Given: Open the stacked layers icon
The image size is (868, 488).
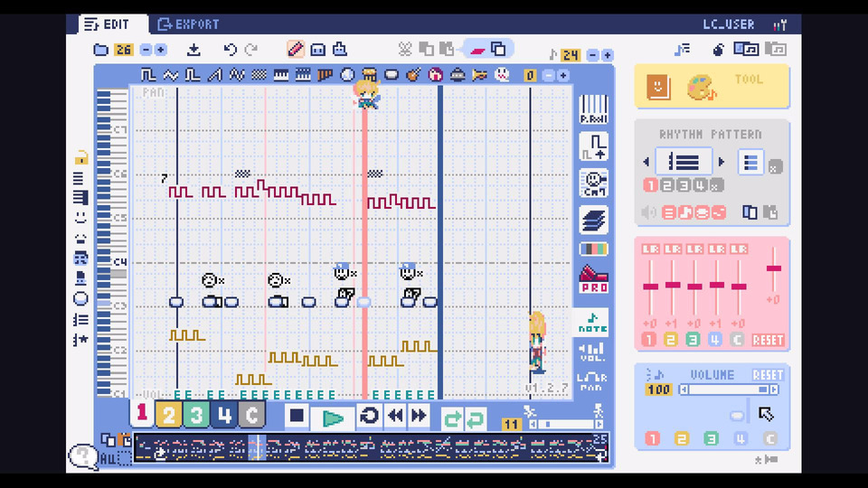Looking at the screenshot, I should click(593, 220).
